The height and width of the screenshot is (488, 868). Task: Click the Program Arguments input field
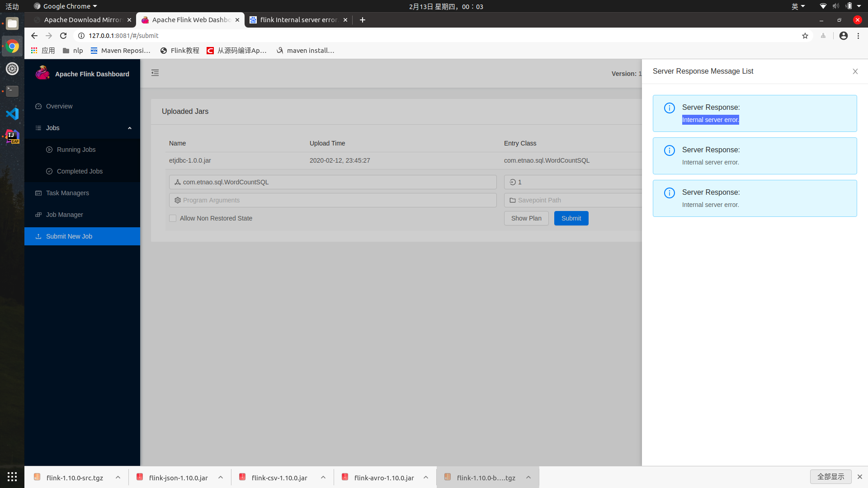pos(333,200)
